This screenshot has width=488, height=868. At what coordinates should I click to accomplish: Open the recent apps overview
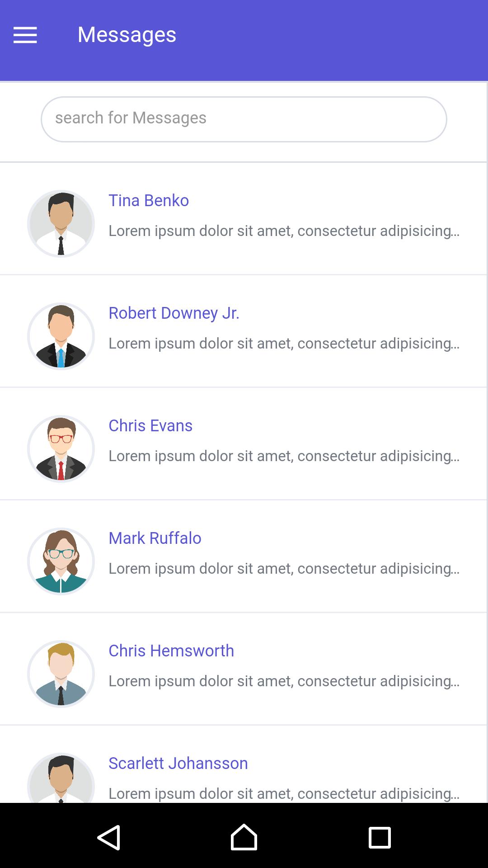pos(380,837)
